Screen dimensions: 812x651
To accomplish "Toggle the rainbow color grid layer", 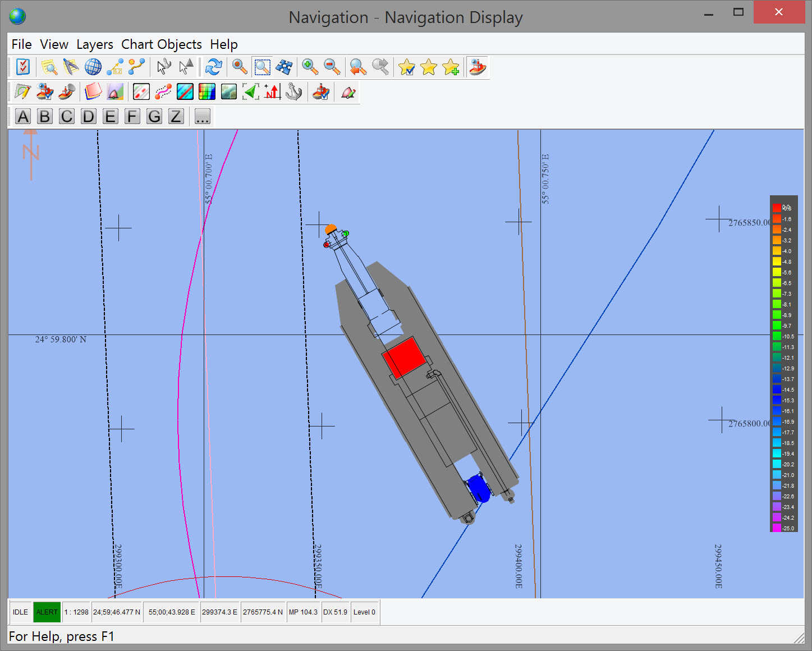I will click(x=207, y=92).
